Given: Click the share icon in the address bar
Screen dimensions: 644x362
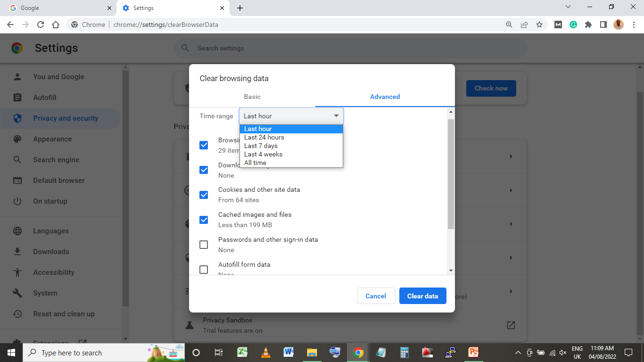Looking at the screenshot, I should point(524,24).
